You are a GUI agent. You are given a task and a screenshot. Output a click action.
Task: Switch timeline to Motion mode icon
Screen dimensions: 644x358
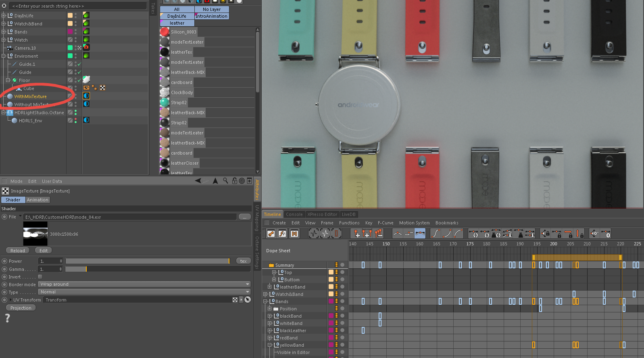pyautogui.click(x=294, y=233)
